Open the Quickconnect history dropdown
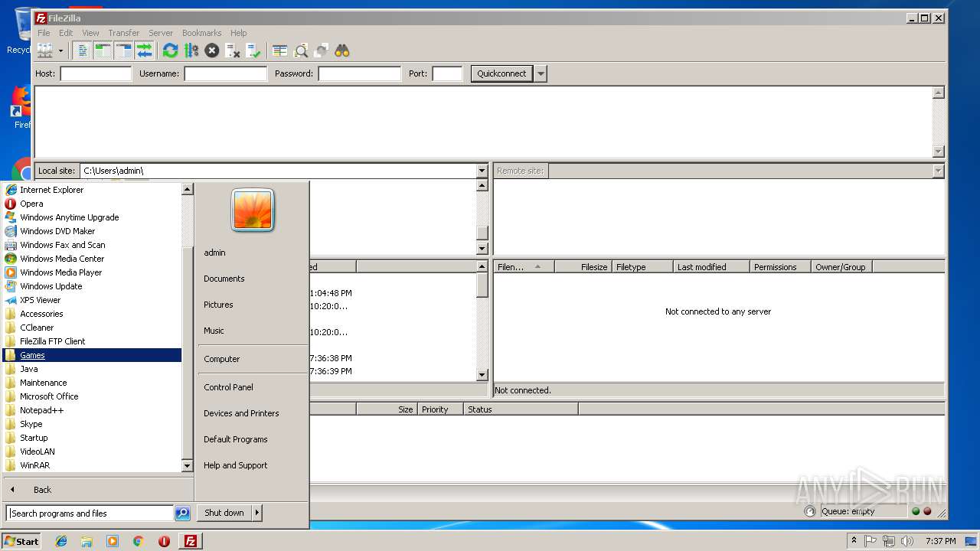980x551 pixels. (541, 73)
